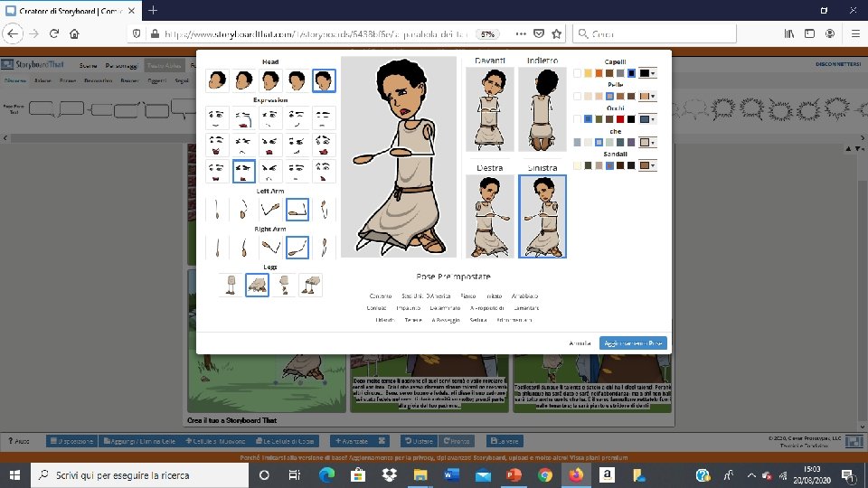Switch to the Davanti front view
This screenshot has height=488, width=868.
(490, 109)
